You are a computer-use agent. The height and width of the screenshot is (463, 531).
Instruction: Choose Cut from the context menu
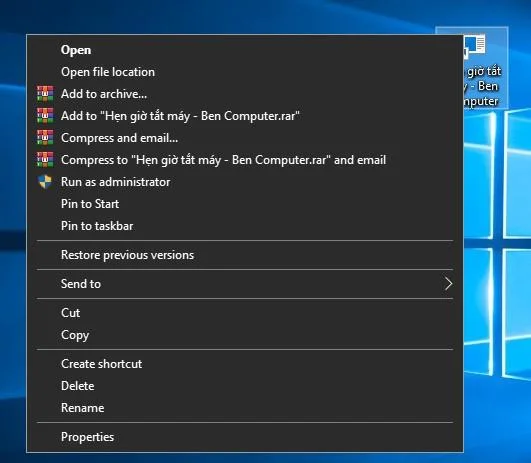tap(245, 313)
